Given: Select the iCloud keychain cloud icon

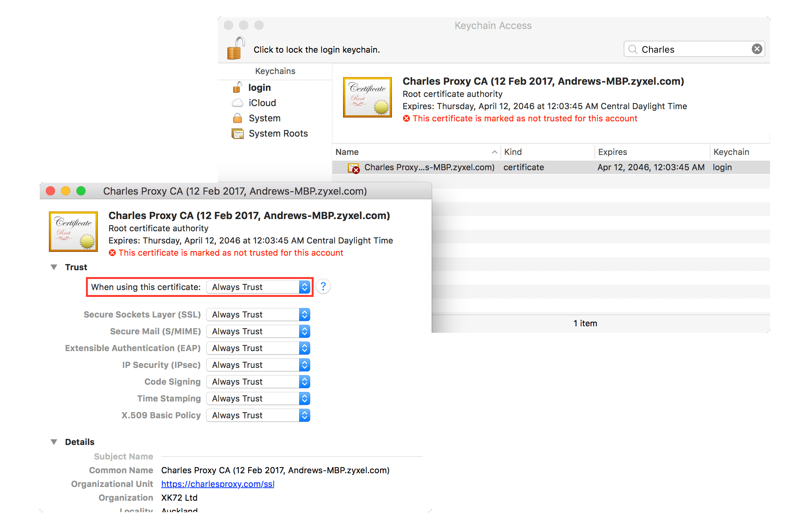Looking at the screenshot, I should tap(237, 103).
